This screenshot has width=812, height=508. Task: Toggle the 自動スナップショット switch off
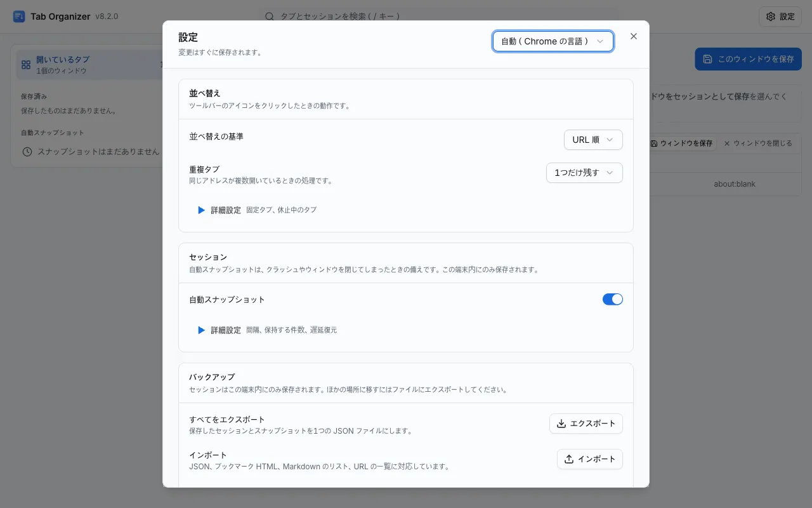(x=613, y=299)
